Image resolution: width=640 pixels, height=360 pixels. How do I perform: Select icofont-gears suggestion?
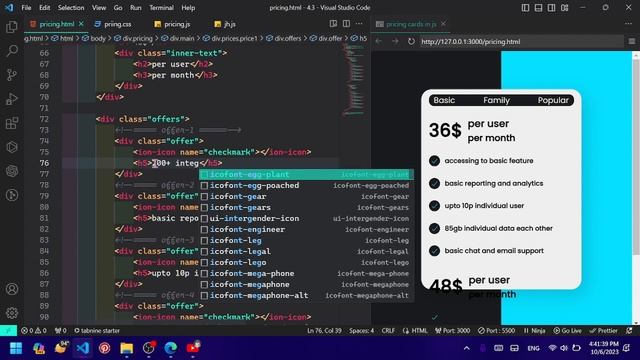click(x=306, y=207)
